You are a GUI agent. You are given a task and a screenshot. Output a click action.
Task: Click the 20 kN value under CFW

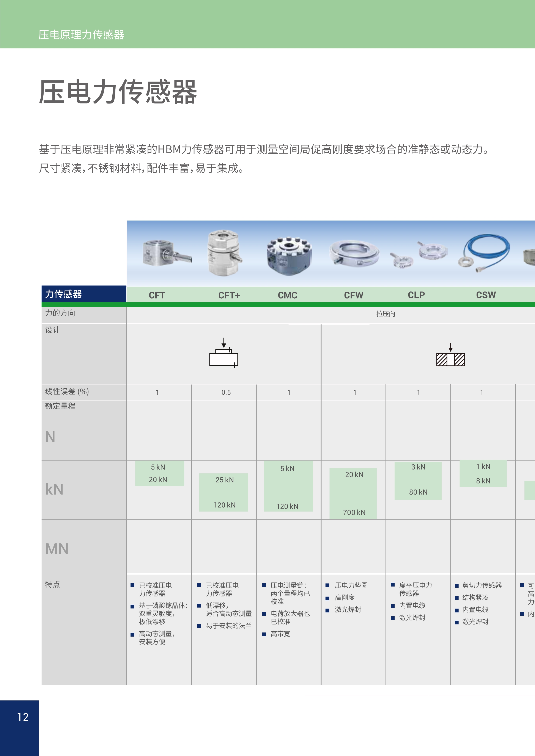[354, 474]
